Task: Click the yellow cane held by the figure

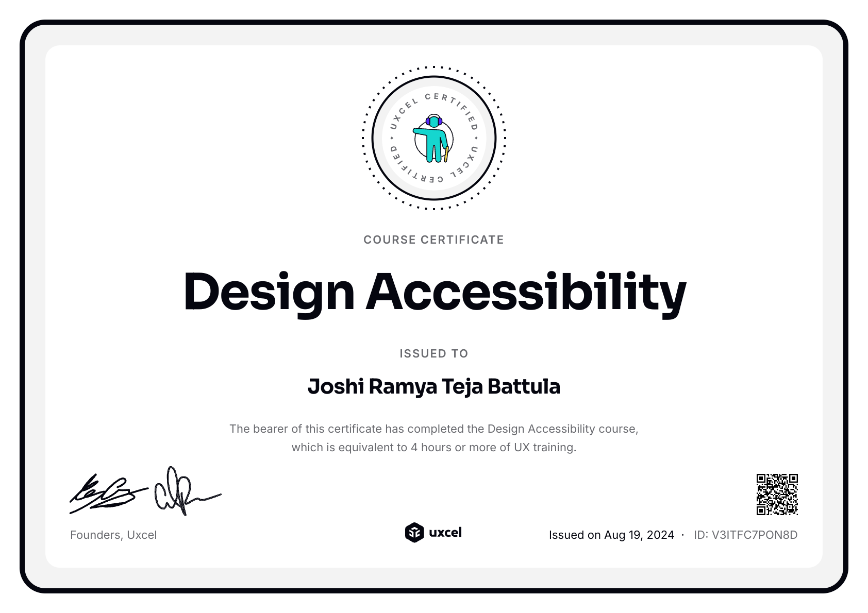Action: pos(446,154)
